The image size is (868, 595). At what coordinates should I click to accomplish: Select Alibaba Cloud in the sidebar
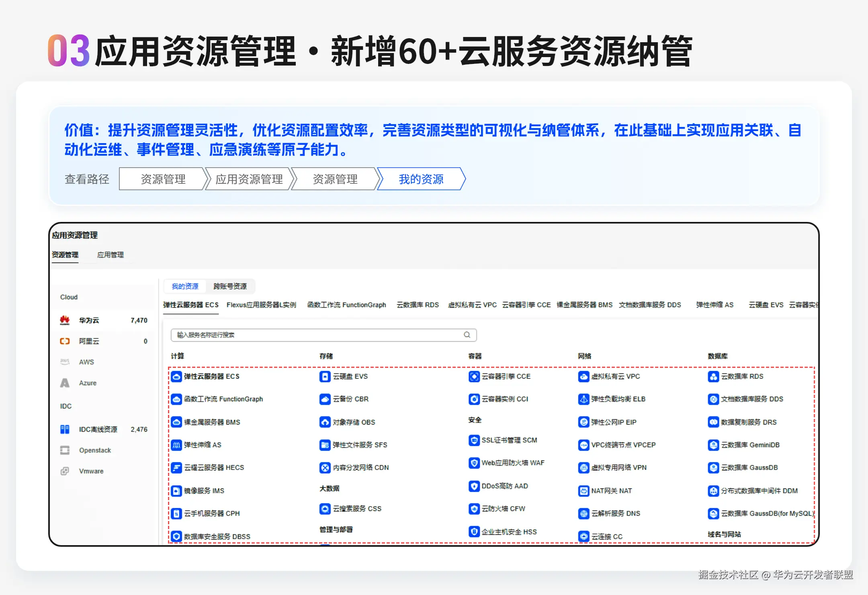(x=89, y=341)
